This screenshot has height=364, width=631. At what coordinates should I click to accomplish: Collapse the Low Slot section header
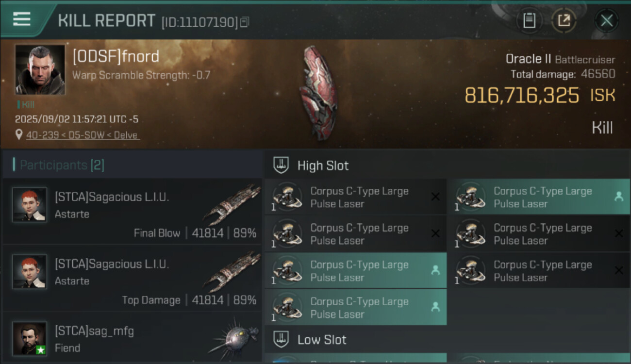pos(447,340)
